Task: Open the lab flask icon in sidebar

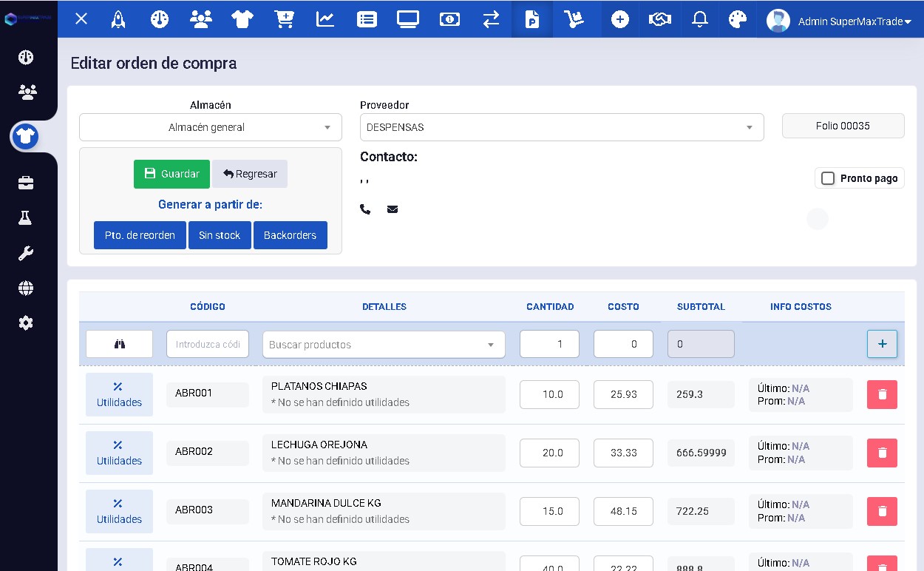Action: (x=27, y=217)
